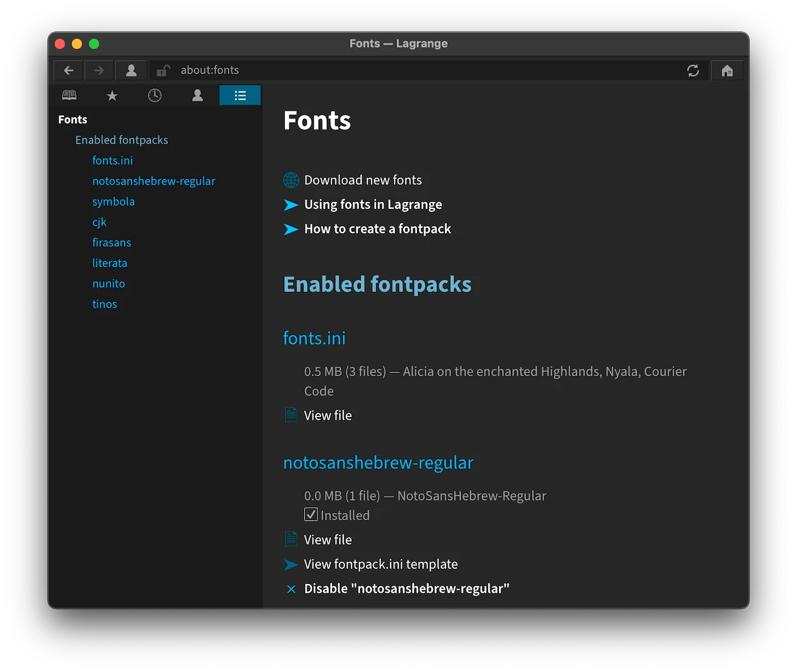Click document icon for fonts.ini View file
This screenshot has height=672, width=797.
pyautogui.click(x=291, y=415)
